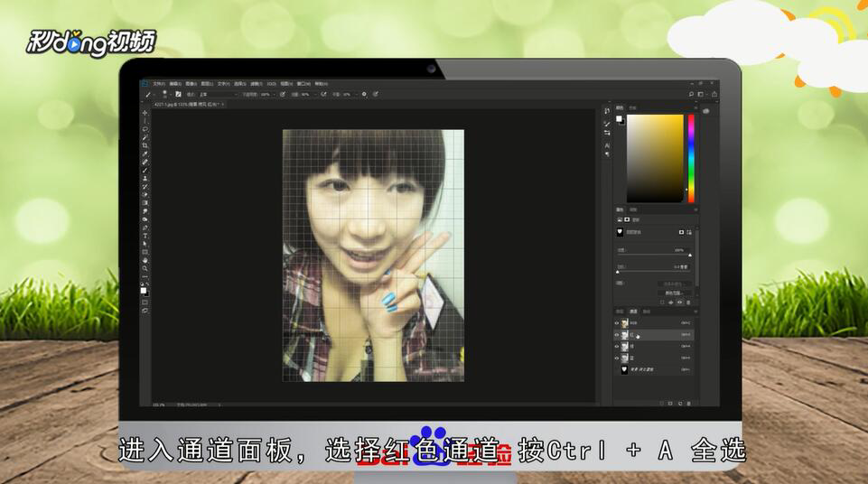868x484 pixels.
Task: Open the File menu
Action: tap(159, 83)
